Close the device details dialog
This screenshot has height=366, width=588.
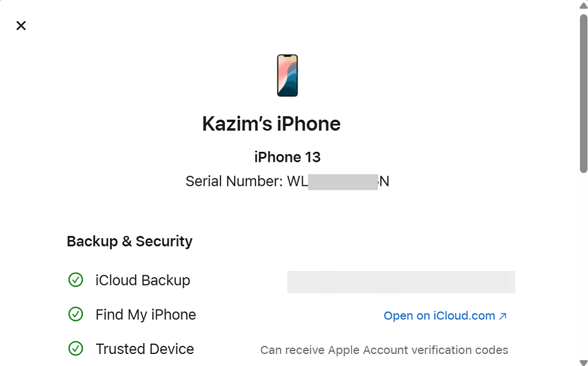point(21,25)
